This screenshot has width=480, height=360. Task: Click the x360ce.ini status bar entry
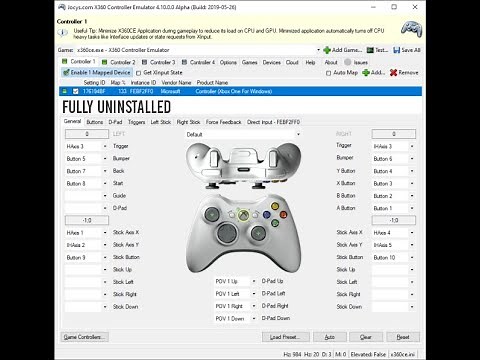click(x=403, y=354)
